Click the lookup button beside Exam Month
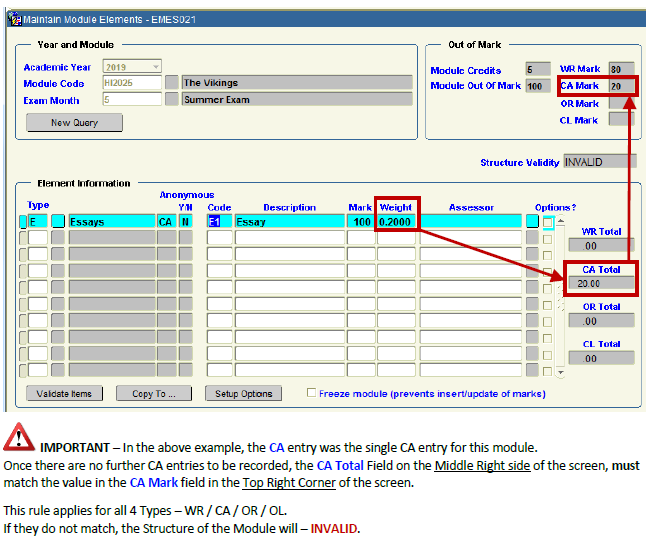 (x=171, y=100)
